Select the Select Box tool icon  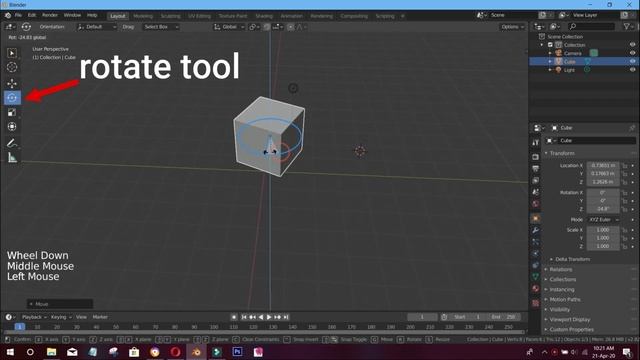tap(12, 53)
